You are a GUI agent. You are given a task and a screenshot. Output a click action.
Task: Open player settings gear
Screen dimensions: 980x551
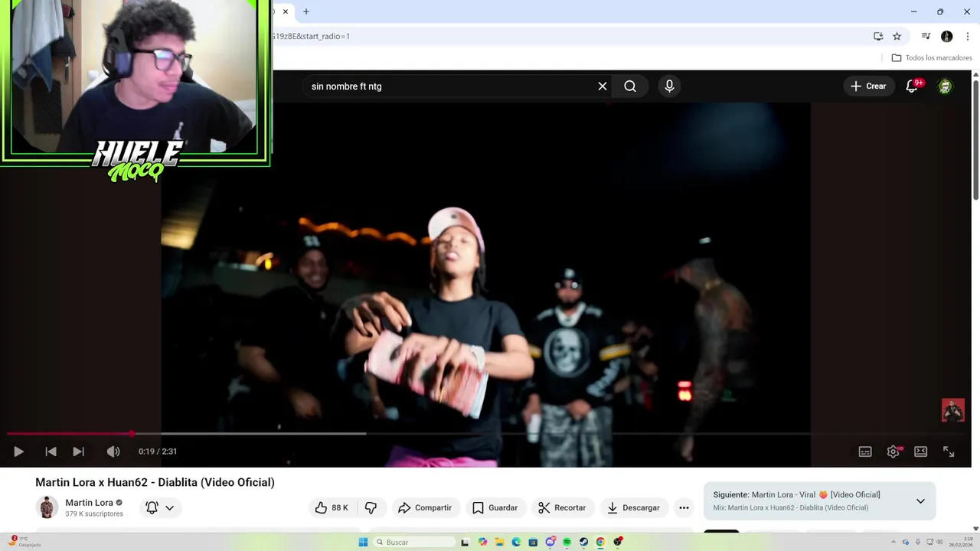coord(893,452)
